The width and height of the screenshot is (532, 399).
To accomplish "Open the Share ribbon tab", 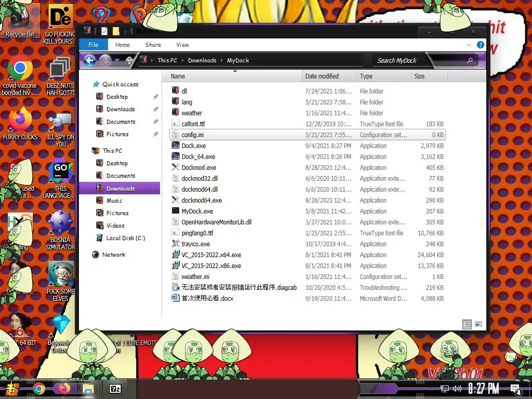I will pyautogui.click(x=153, y=45).
